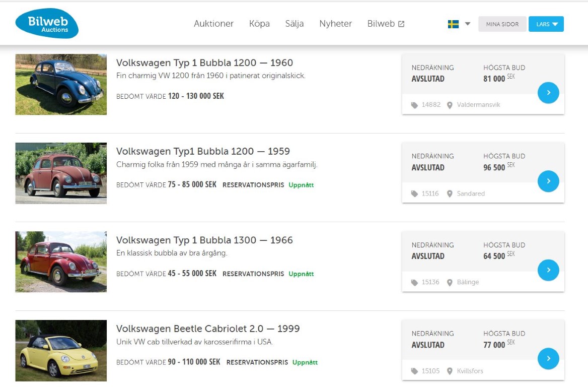Click the Swedish flag icon
Screen dimensions: 588x387
pyautogui.click(x=453, y=24)
